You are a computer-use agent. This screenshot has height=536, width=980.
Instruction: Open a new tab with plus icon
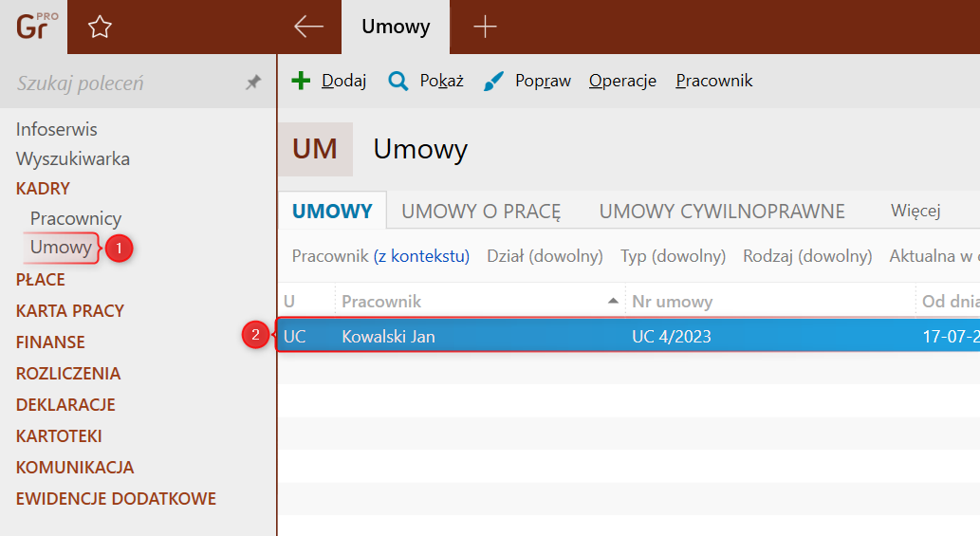click(485, 27)
